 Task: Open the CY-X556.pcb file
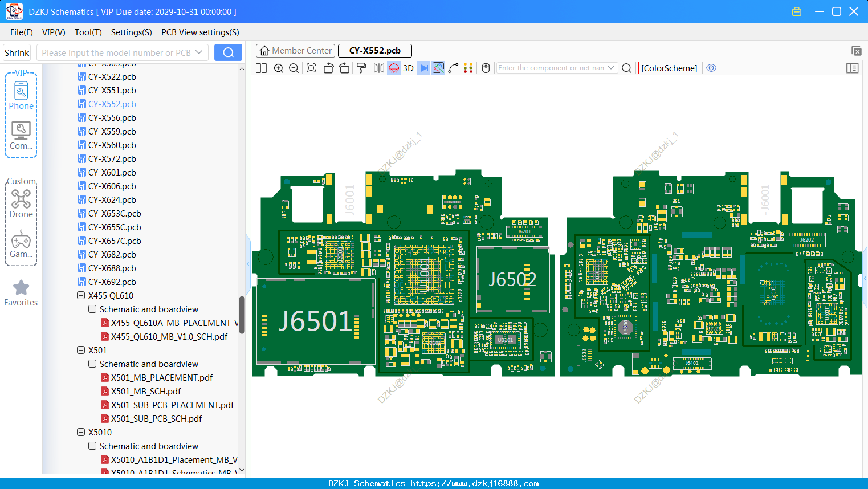112,117
